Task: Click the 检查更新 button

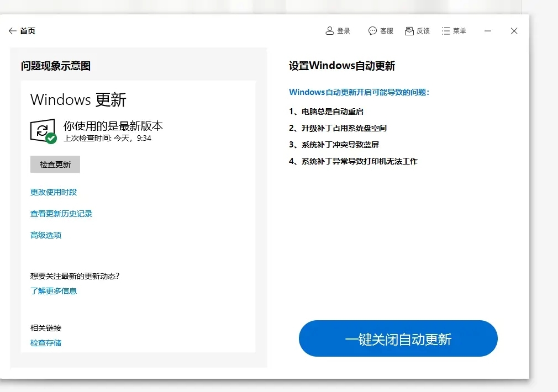Action: (x=55, y=165)
